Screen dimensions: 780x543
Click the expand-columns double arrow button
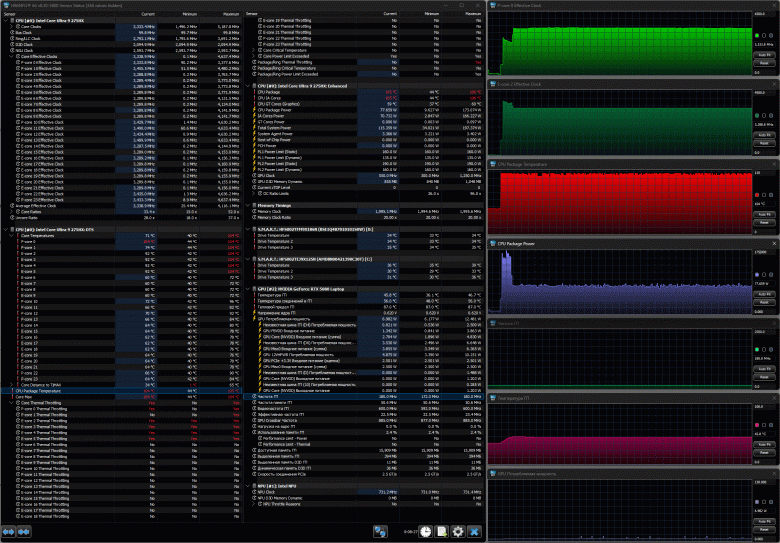[x=8, y=532]
